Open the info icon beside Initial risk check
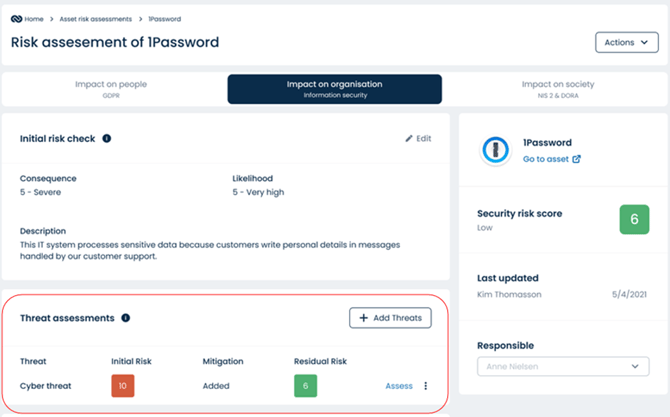 [x=107, y=138]
